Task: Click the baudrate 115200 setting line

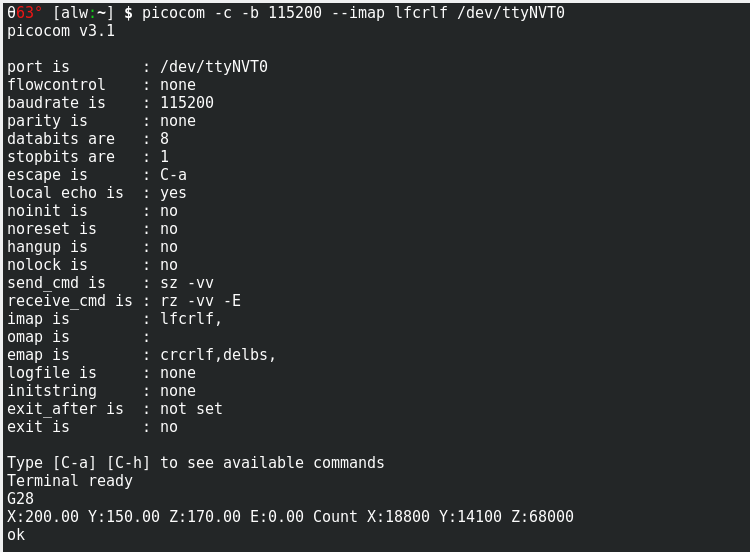Action: (x=110, y=103)
